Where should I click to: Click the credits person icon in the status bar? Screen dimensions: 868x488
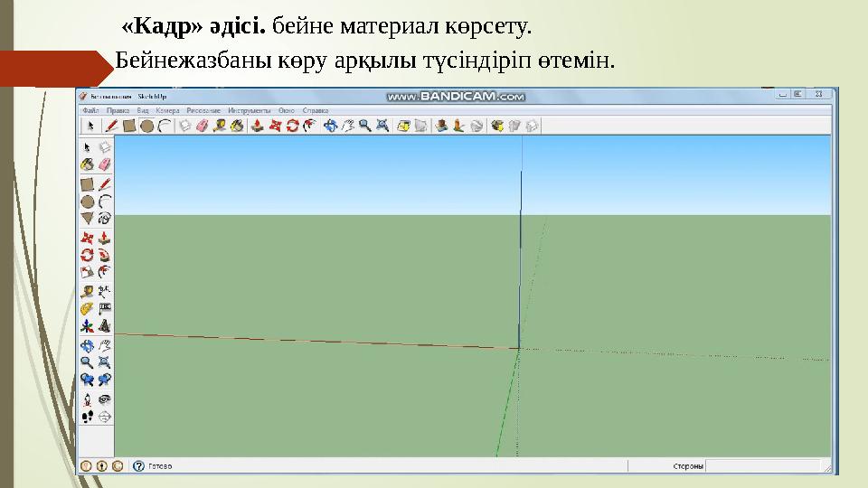click(x=102, y=466)
